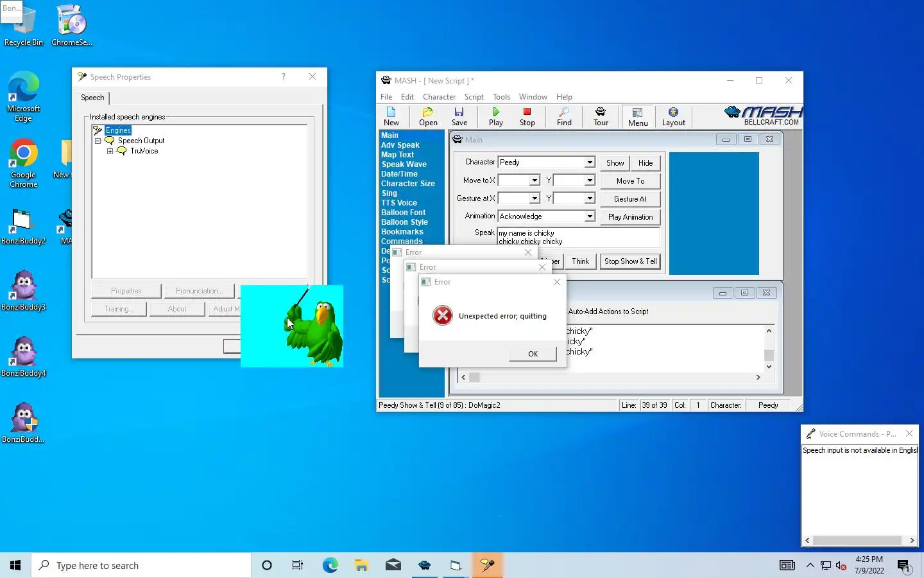
Task: Open the Move to Y dropdown
Action: click(x=589, y=180)
